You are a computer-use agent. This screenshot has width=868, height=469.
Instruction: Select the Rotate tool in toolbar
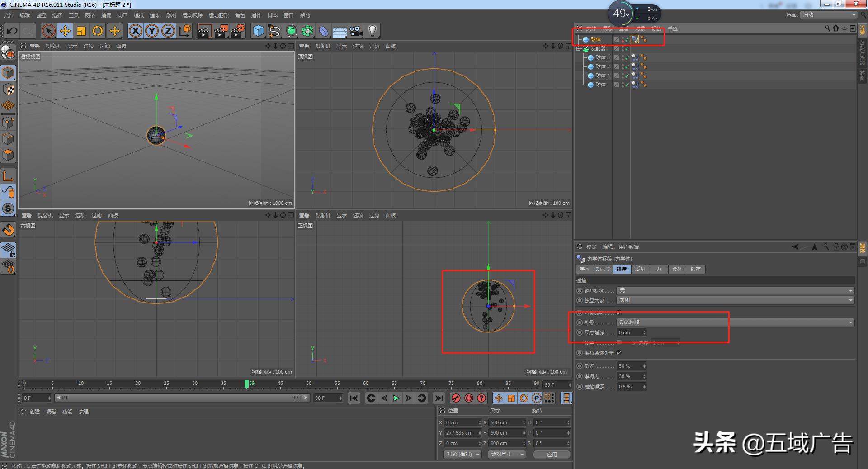98,31
